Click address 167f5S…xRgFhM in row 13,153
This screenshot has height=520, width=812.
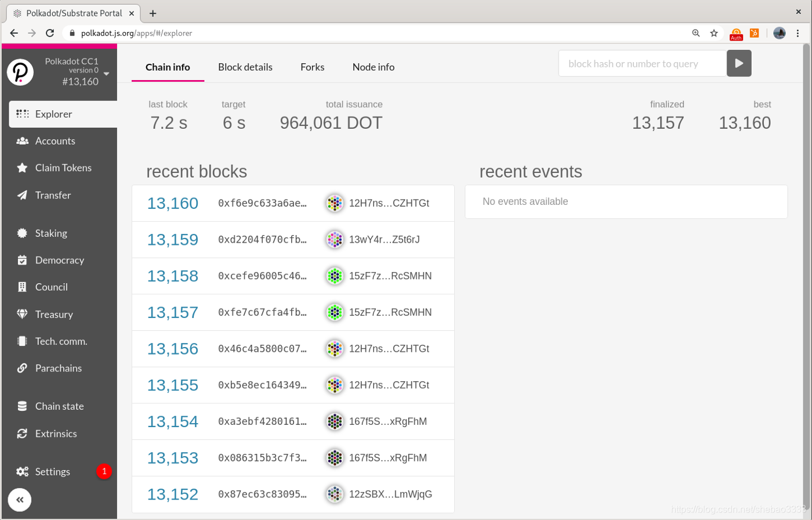388,458
